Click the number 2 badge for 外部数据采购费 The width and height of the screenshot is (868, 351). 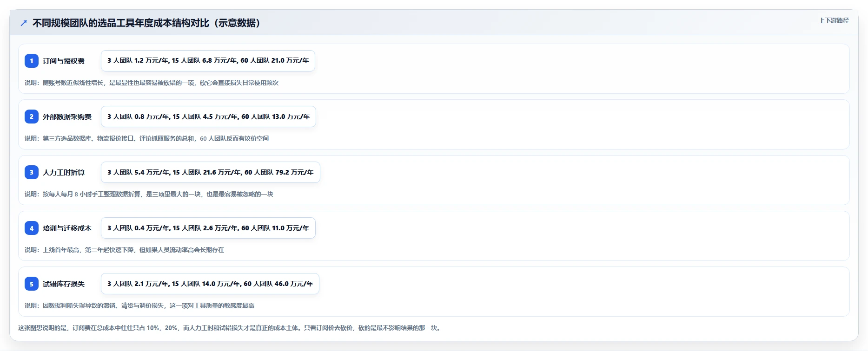tap(32, 117)
